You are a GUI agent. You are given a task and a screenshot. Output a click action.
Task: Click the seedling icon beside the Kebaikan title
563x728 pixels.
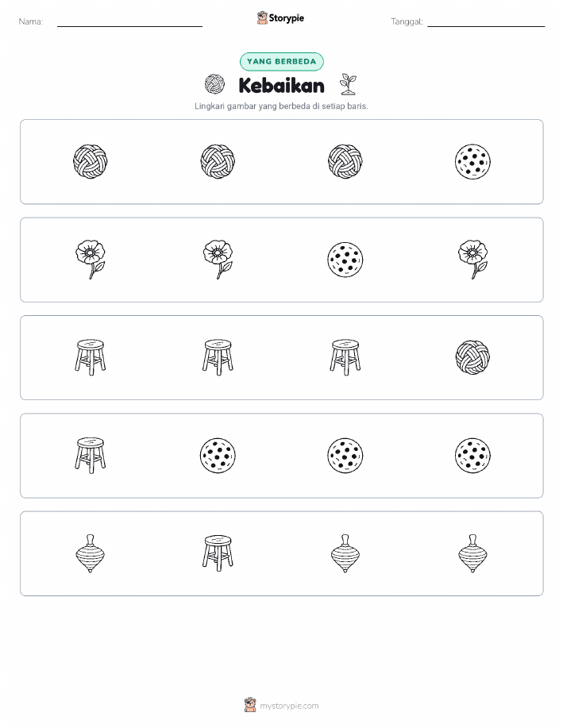tap(348, 84)
